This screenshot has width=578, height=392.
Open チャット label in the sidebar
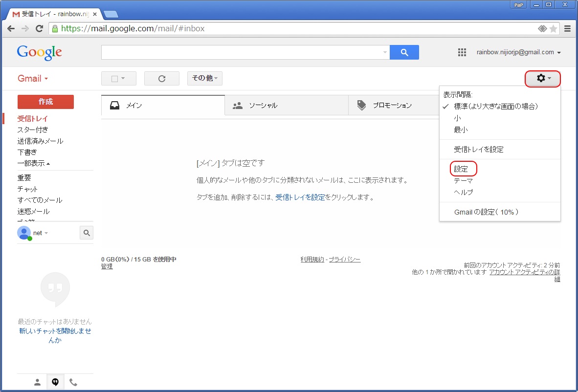tap(28, 189)
